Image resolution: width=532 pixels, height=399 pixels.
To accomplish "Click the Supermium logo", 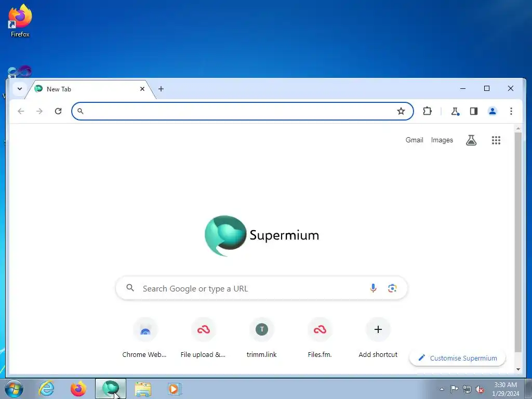I will click(262, 235).
